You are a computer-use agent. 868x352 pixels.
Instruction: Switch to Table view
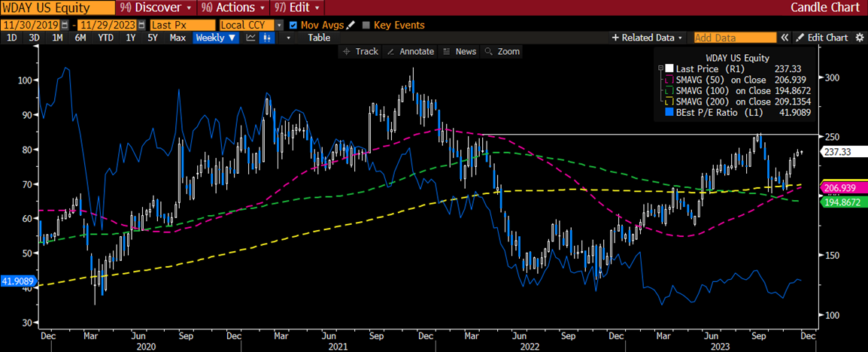pyautogui.click(x=320, y=38)
